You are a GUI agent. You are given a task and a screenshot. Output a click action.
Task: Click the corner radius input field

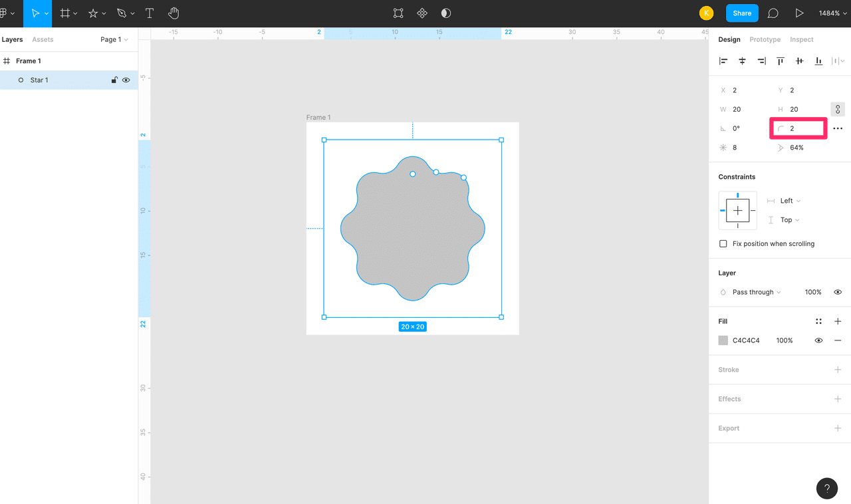coord(804,128)
